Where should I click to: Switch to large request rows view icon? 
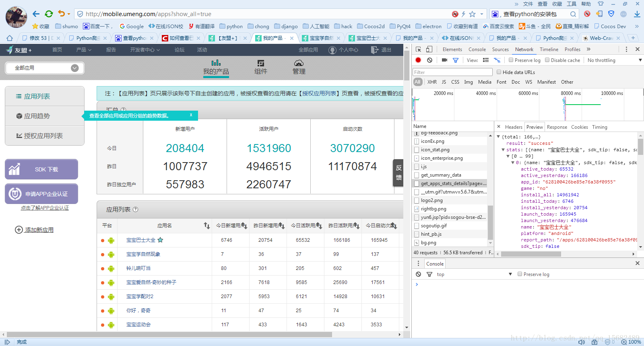tap(486, 60)
